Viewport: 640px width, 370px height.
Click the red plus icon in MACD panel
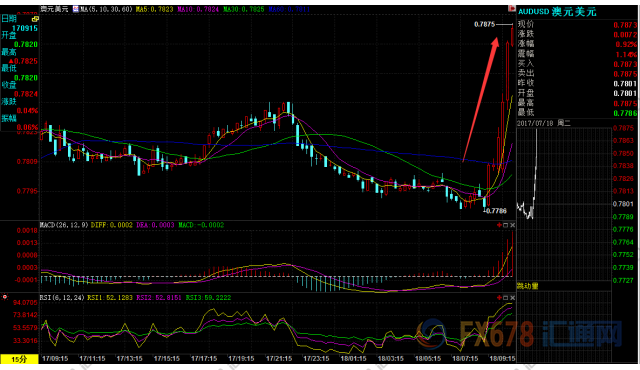499,225
